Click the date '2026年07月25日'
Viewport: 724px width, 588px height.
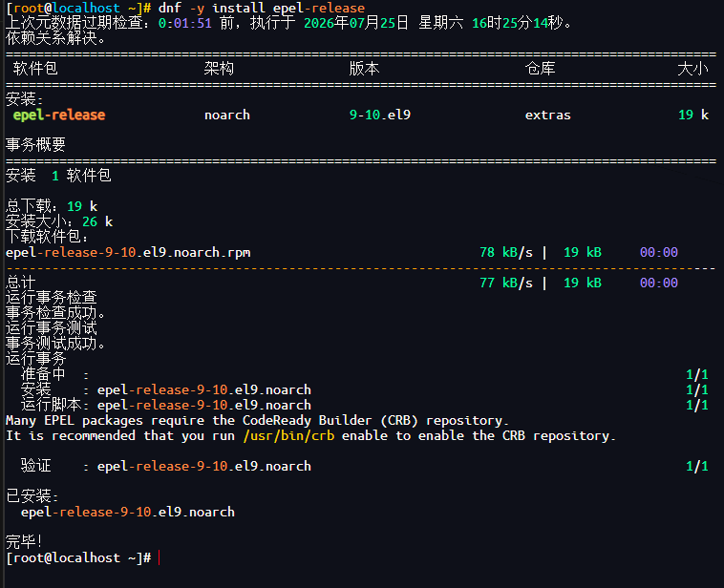coord(356,23)
